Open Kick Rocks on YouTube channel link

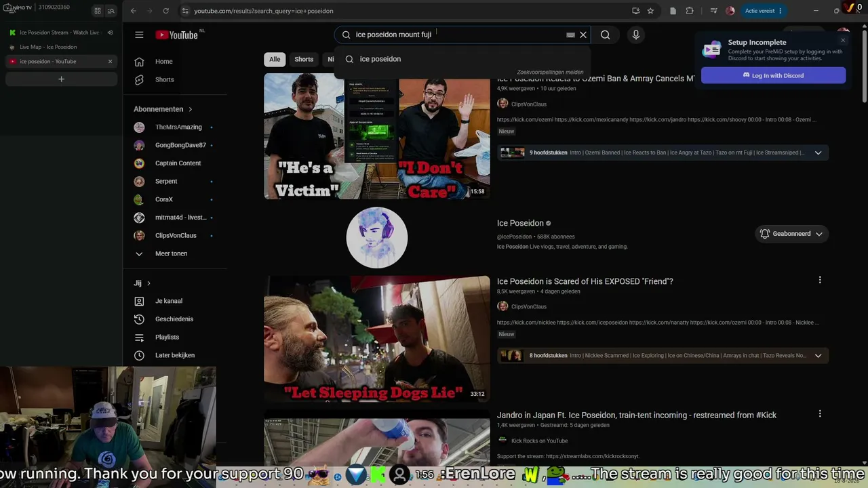(x=540, y=441)
